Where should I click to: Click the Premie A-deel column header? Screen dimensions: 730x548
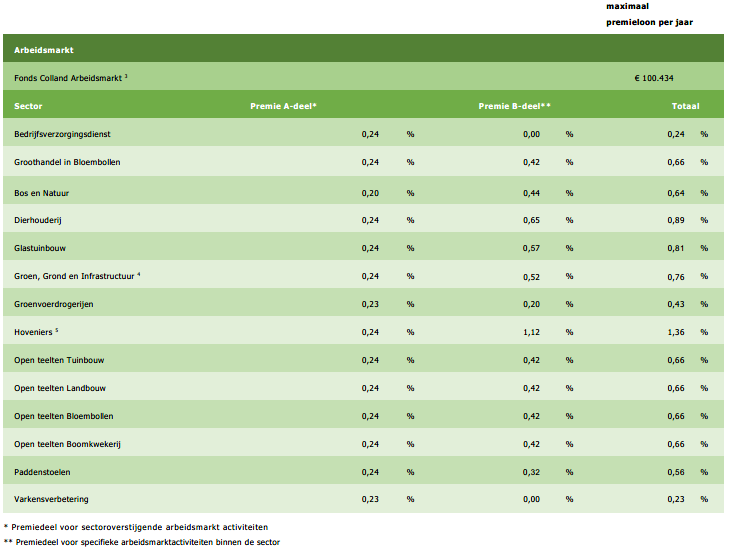coord(283,105)
